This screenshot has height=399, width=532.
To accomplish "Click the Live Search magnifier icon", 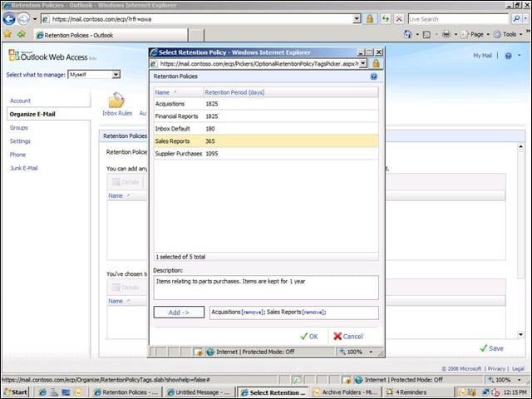I will [516, 19].
